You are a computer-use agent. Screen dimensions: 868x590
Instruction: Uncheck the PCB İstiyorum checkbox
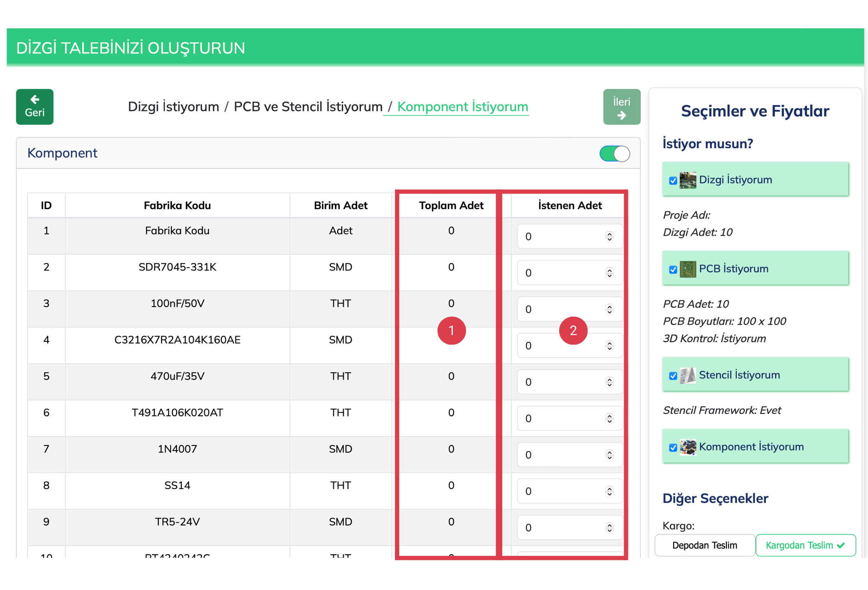coord(673,269)
